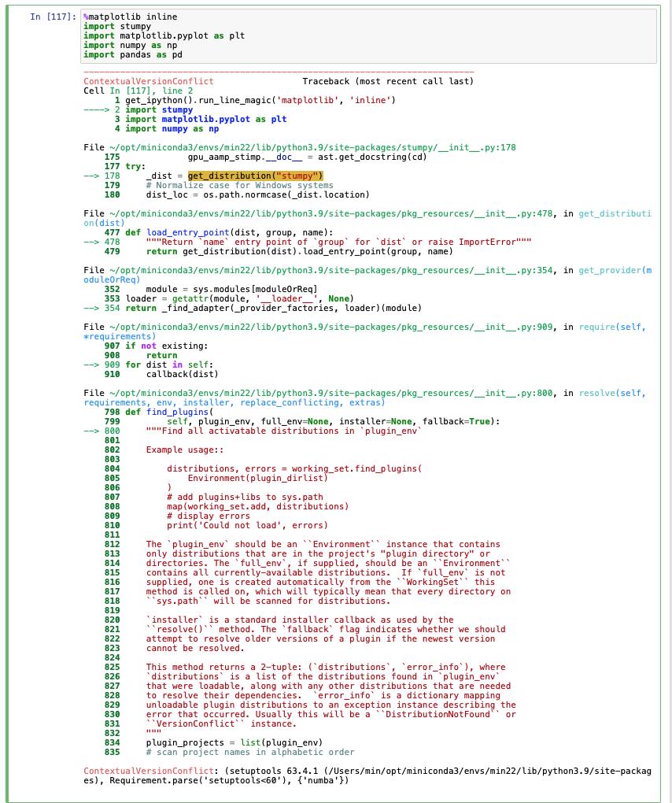Click the 'Cell In [117], line 2' line
672x803 pixels.
138,91
